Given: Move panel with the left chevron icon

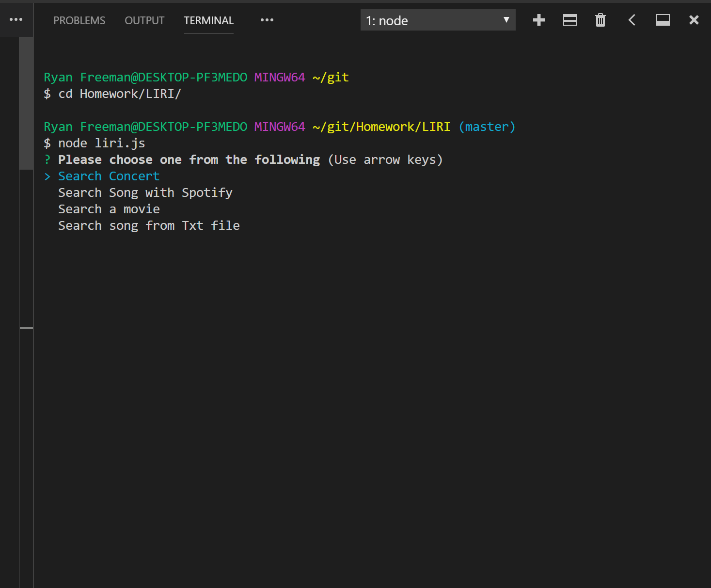Looking at the screenshot, I should click(x=632, y=20).
